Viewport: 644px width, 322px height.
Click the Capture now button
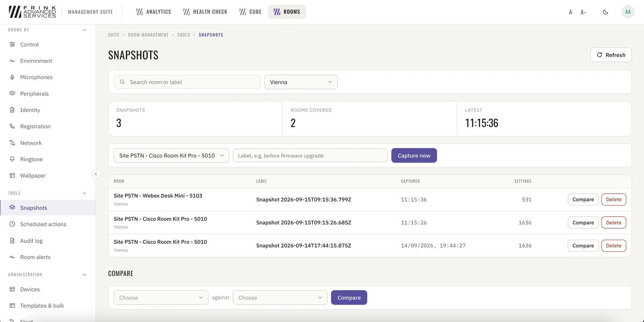[414, 156]
